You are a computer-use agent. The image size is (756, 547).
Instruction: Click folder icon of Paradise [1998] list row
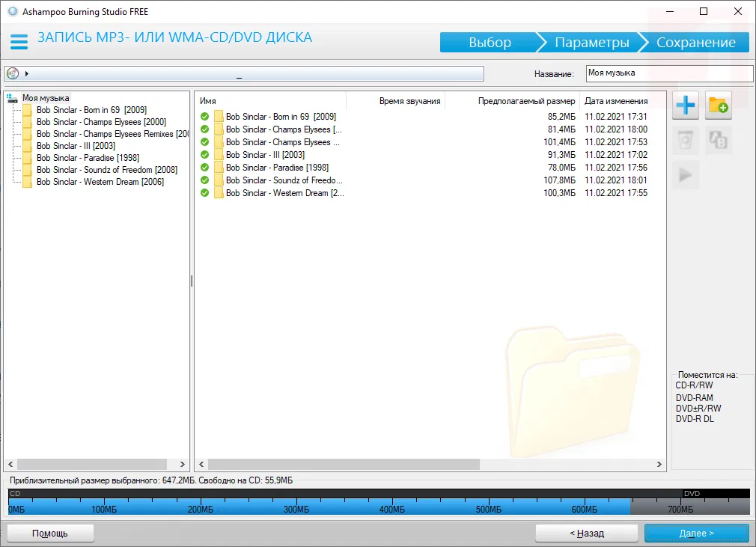click(219, 167)
